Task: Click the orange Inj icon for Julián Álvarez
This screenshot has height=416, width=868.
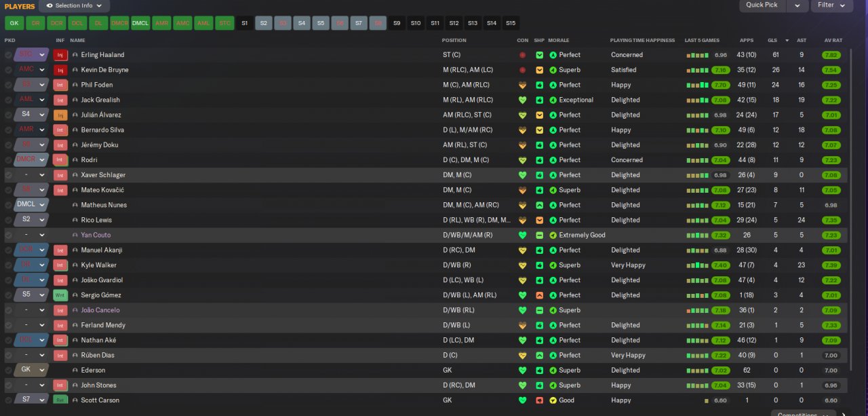Action: 60,115
